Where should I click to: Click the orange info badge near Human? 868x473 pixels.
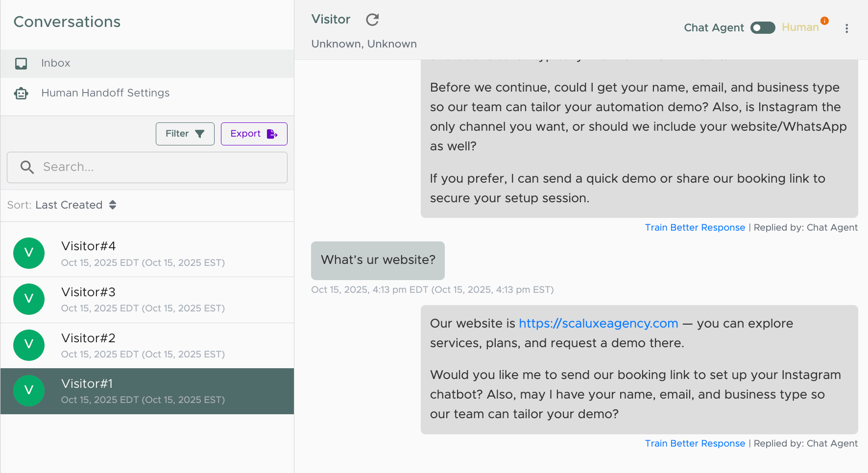825,21
